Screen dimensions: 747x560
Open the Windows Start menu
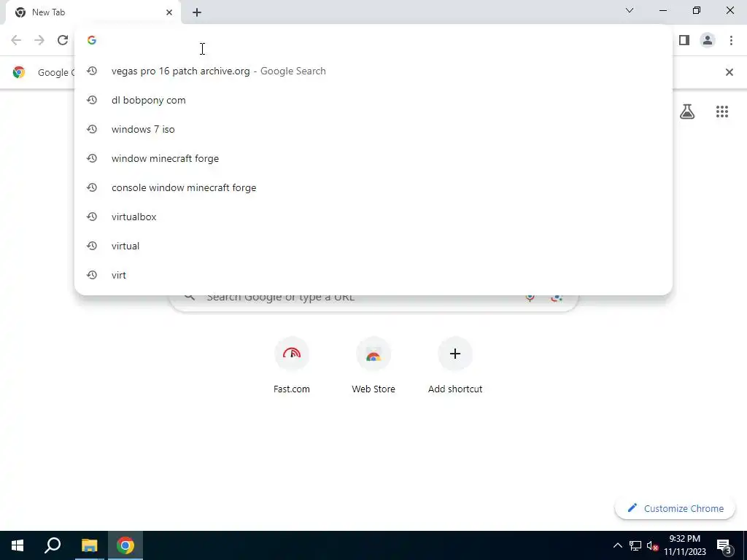pyautogui.click(x=18, y=545)
